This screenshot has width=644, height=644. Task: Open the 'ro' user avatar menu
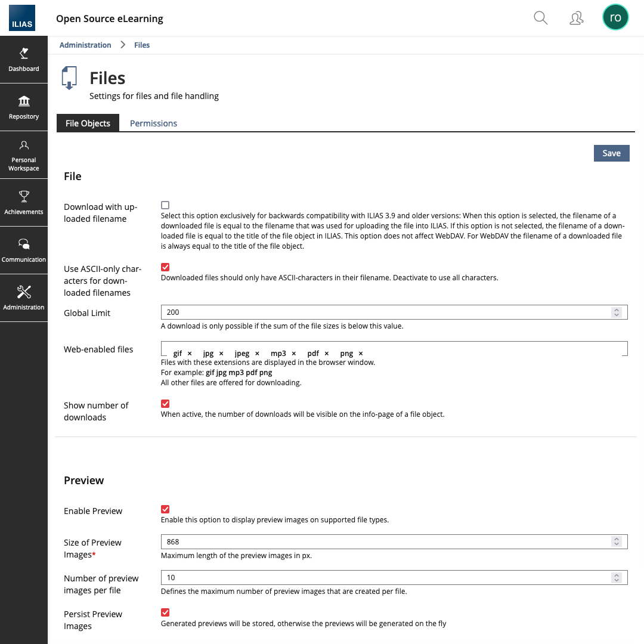click(x=615, y=17)
